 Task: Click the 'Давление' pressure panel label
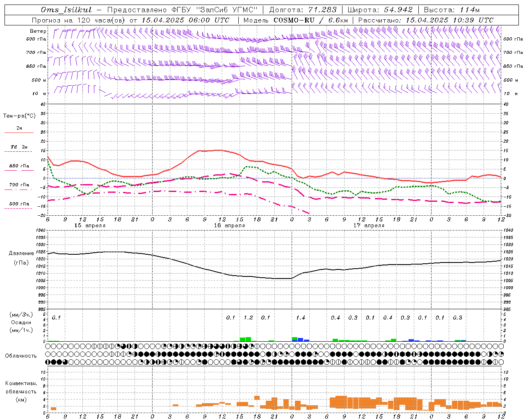[21, 253]
